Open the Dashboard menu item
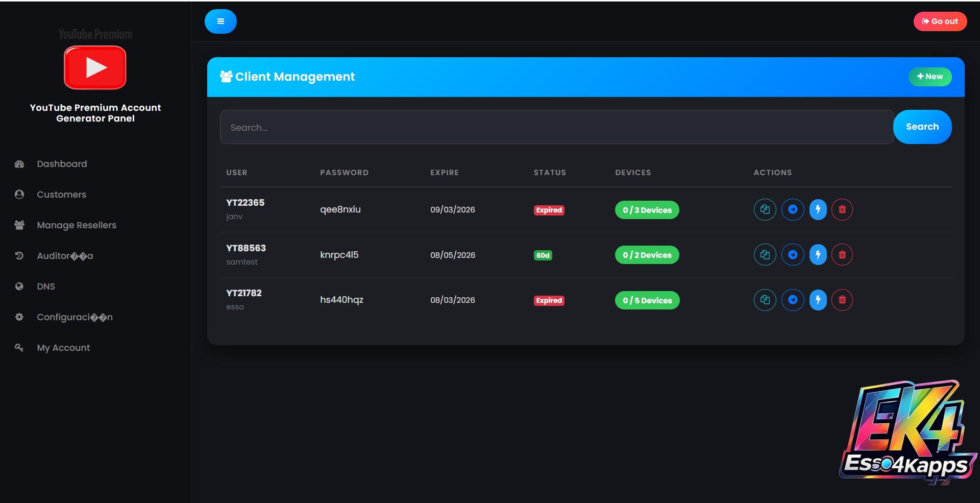980x503 pixels. 62,164
